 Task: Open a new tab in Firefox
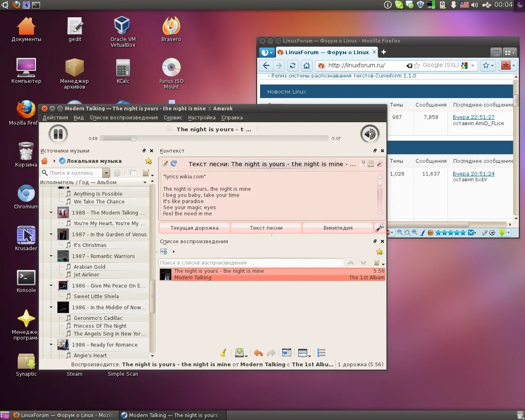pyautogui.click(x=383, y=52)
